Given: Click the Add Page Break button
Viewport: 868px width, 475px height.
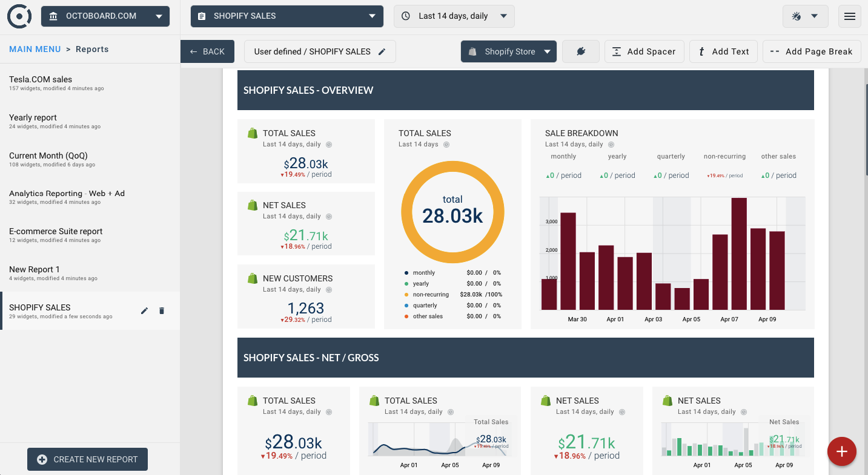Looking at the screenshot, I should coord(811,51).
